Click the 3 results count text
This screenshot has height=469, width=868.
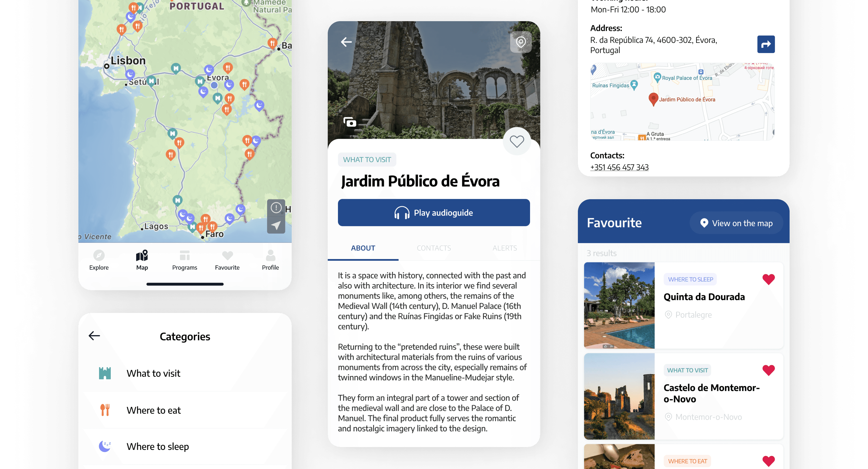coord(601,253)
